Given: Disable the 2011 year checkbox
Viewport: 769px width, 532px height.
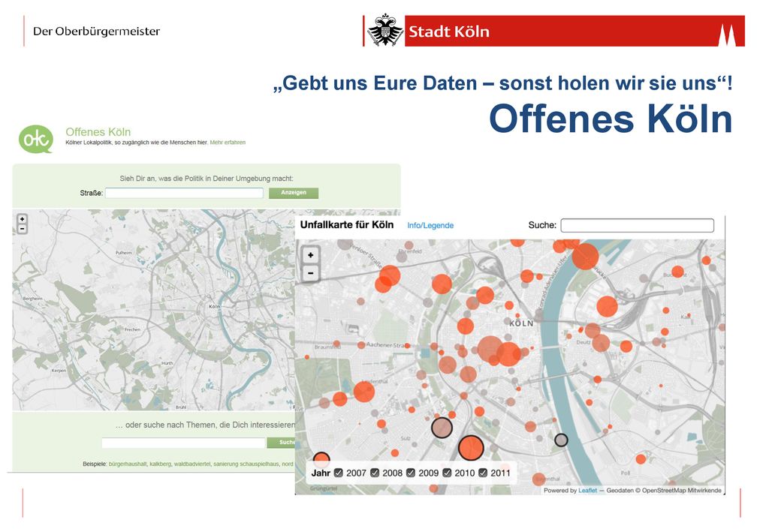Looking at the screenshot, I should tap(483, 473).
